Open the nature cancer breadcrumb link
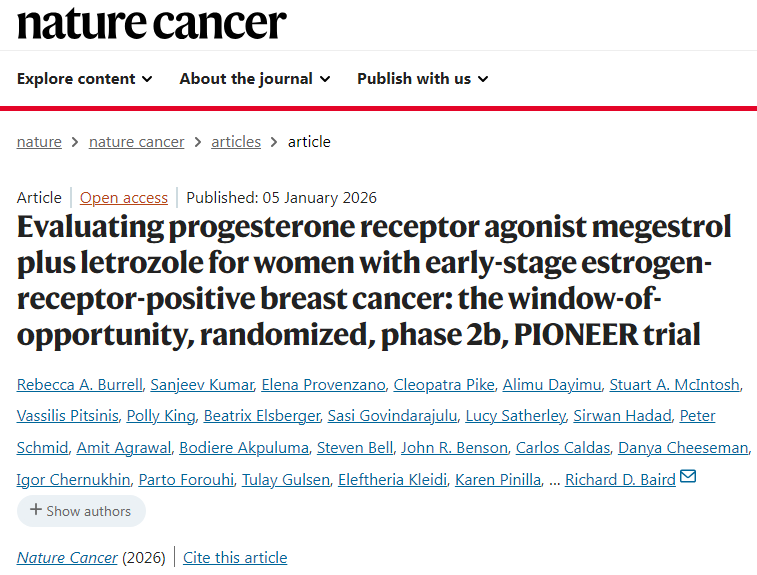757x575 pixels. (x=136, y=142)
